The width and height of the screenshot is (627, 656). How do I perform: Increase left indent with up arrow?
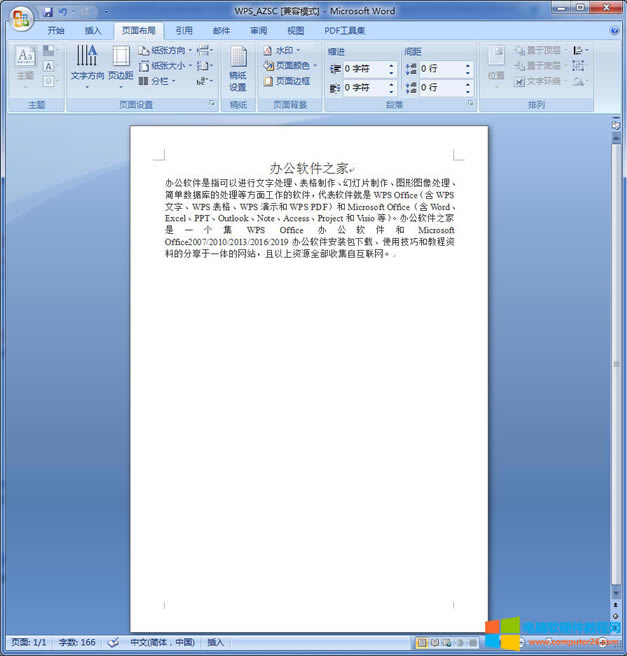click(391, 66)
